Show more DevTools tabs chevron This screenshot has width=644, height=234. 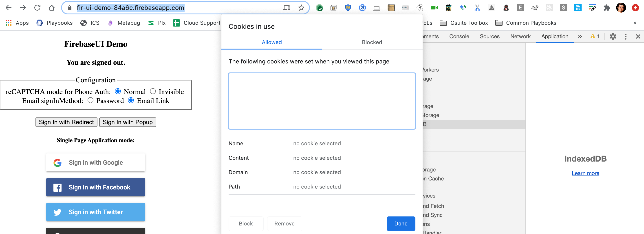click(x=580, y=37)
